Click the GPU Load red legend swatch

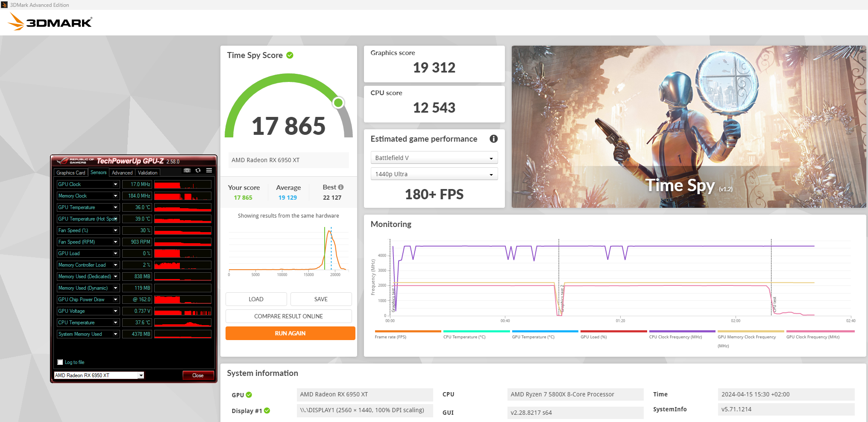pyautogui.click(x=614, y=331)
